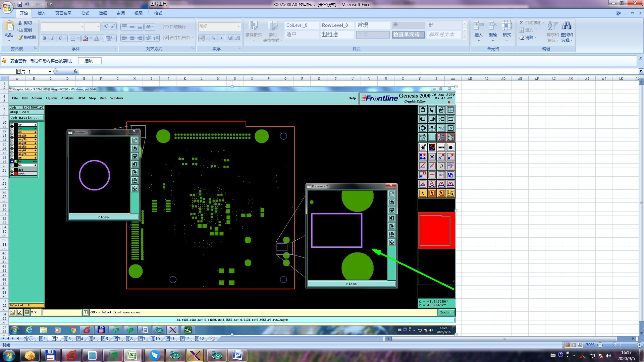Click the zoom in plus button
The image size is (644, 362).
pos(639,345)
